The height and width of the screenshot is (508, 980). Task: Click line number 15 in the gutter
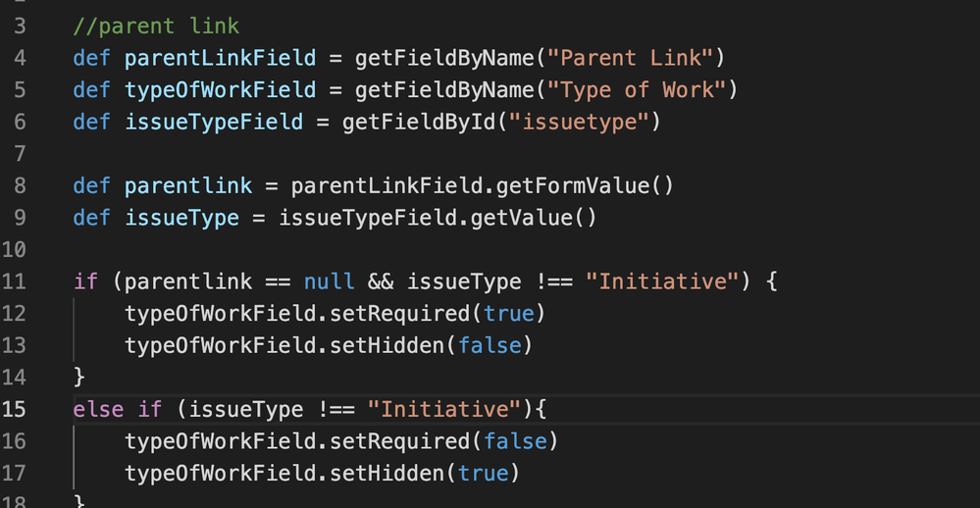(14, 410)
